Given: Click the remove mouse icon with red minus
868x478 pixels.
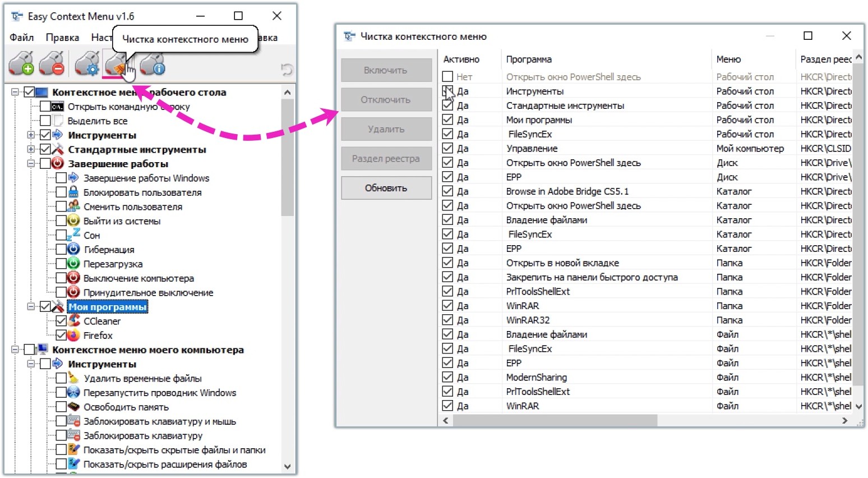Looking at the screenshot, I should (52, 63).
